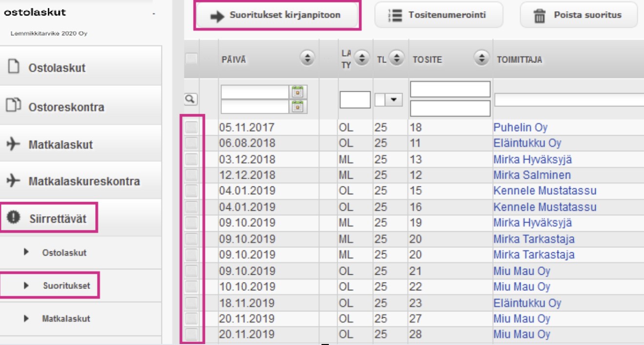644x345 pixels.
Task: Check the row for Mirka Hyväksyjä tosite 19
Action: [x=191, y=223]
